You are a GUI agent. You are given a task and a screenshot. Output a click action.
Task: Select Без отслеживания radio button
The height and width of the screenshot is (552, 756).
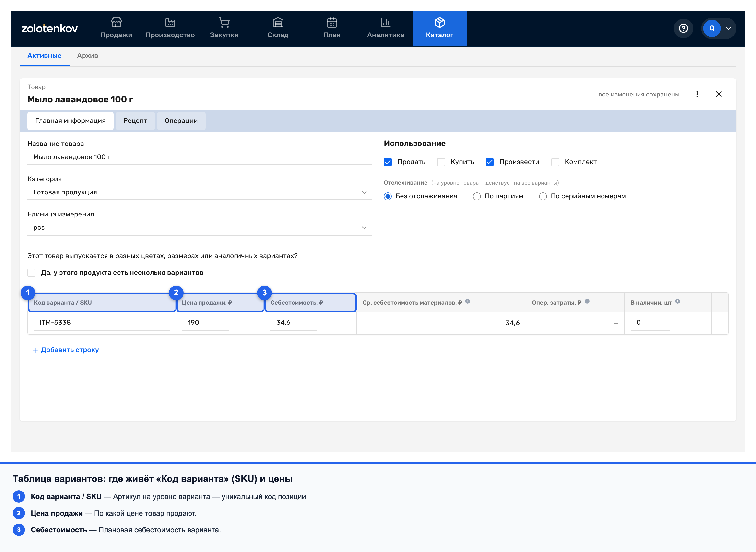(388, 196)
